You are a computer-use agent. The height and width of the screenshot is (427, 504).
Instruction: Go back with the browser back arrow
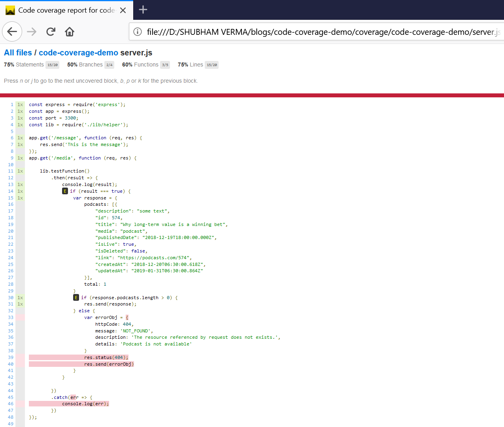[12, 32]
